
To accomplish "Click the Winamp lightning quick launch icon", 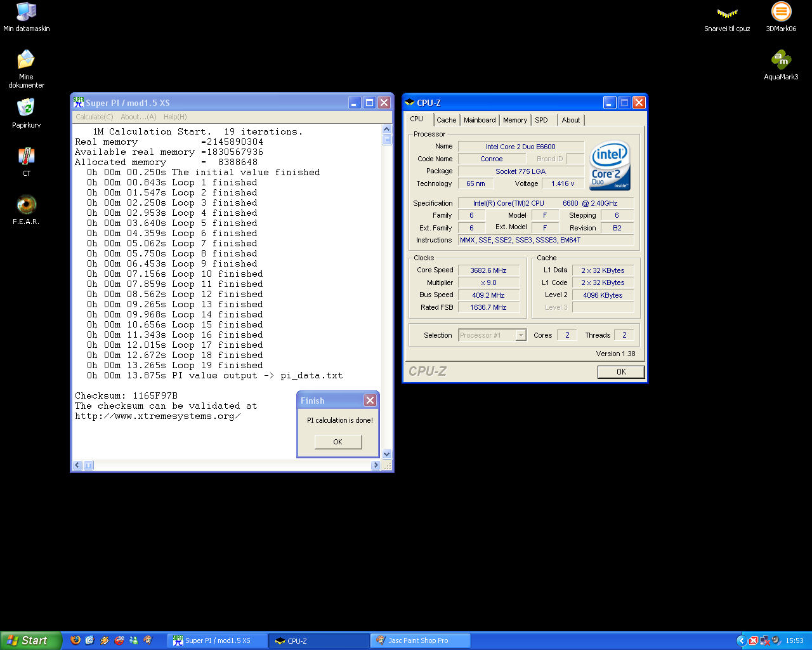I will pyautogui.click(x=105, y=640).
